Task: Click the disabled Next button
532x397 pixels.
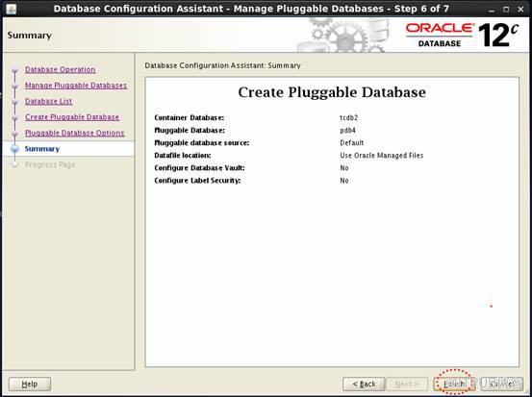Action: (x=407, y=385)
